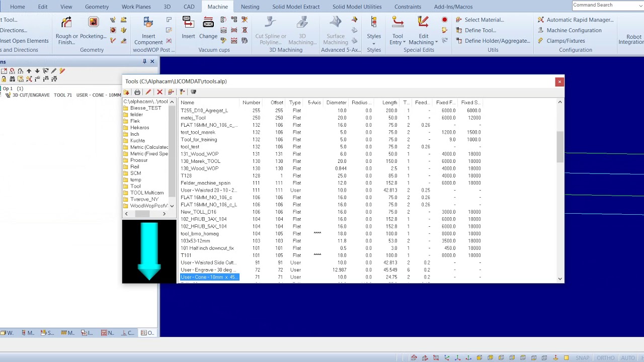
Task: Open Clamps/Fixtures
Action: click(x=561, y=41)
